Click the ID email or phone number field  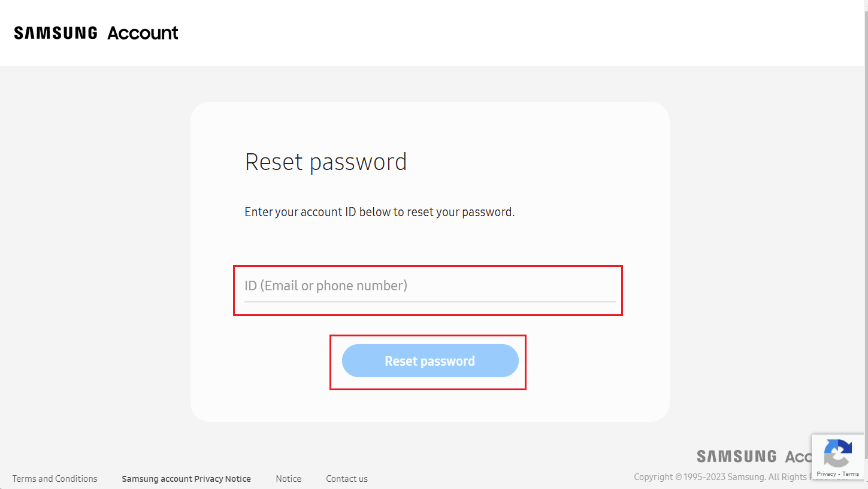(429, 285)
